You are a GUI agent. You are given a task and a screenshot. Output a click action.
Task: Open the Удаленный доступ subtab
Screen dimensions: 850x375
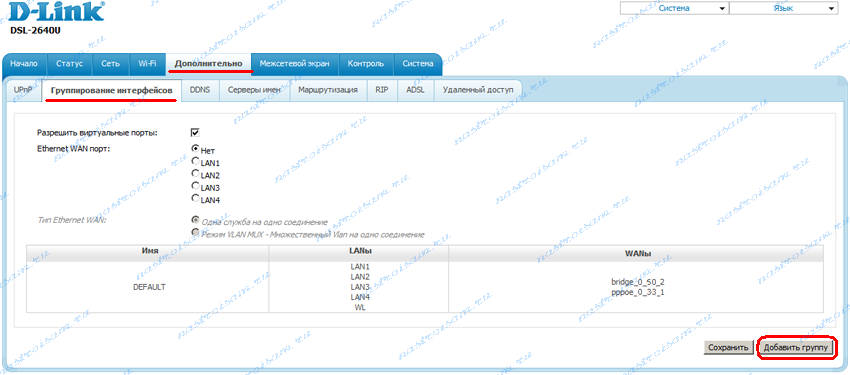coord(478,90)
